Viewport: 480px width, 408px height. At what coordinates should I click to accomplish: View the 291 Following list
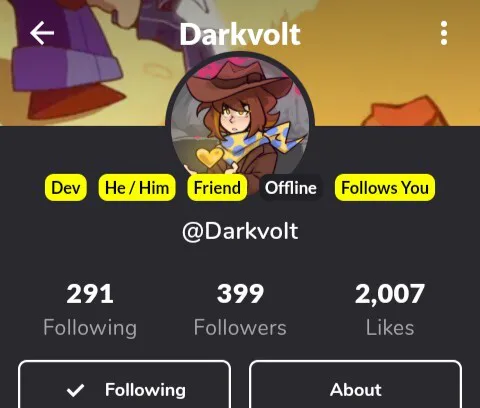tap(90, 310)
